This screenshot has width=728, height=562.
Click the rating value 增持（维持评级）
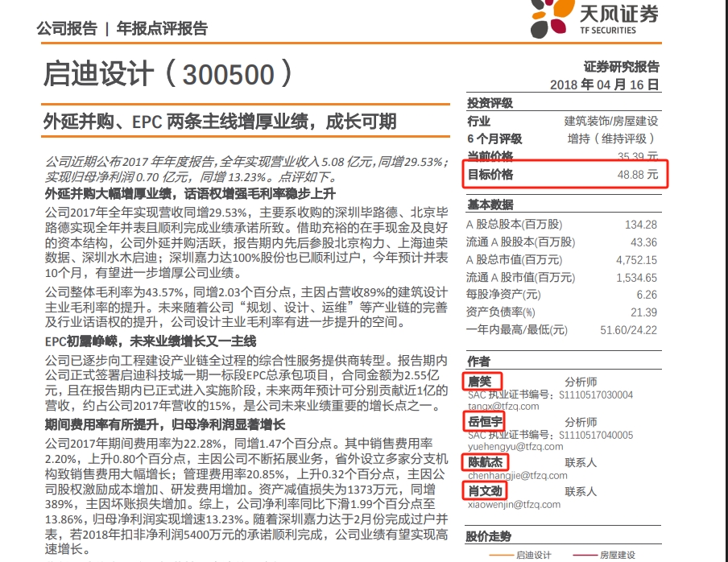(x=611, y=138)
